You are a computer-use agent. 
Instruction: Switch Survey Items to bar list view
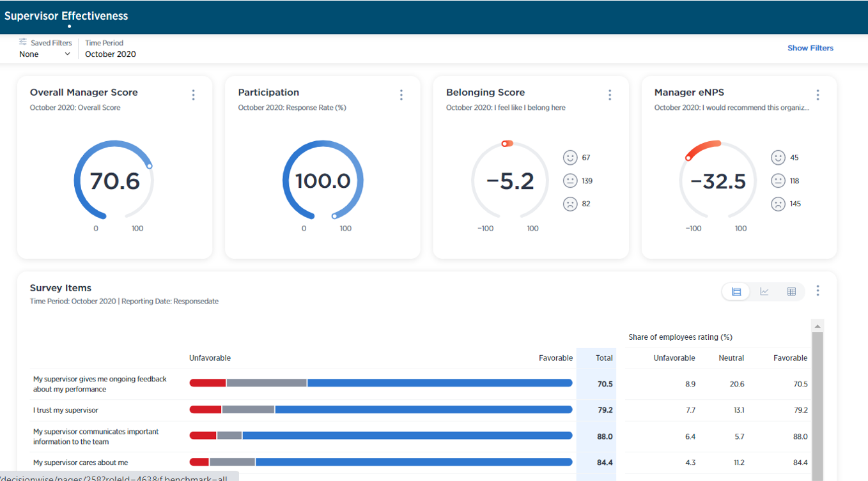click(736, 291)
